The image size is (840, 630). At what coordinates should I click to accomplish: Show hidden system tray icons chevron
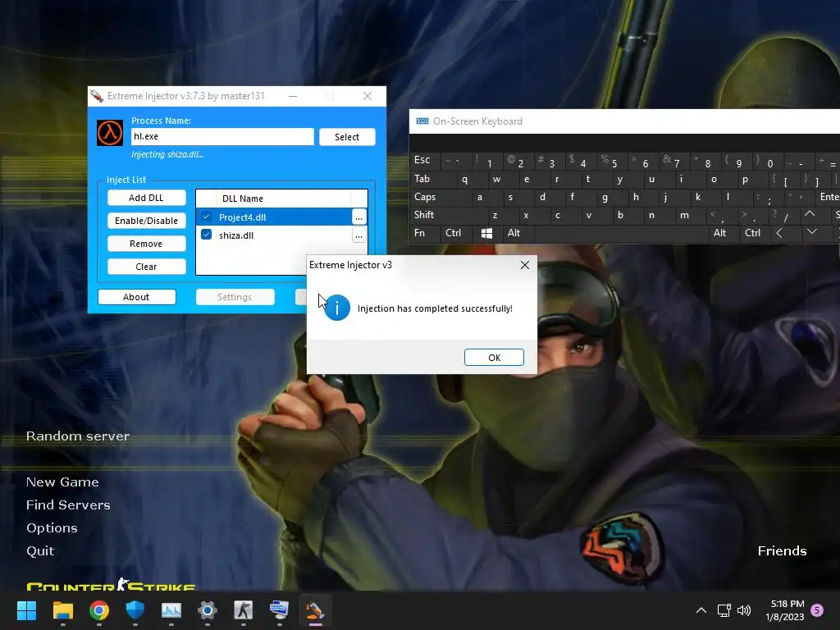coord(701,610)
